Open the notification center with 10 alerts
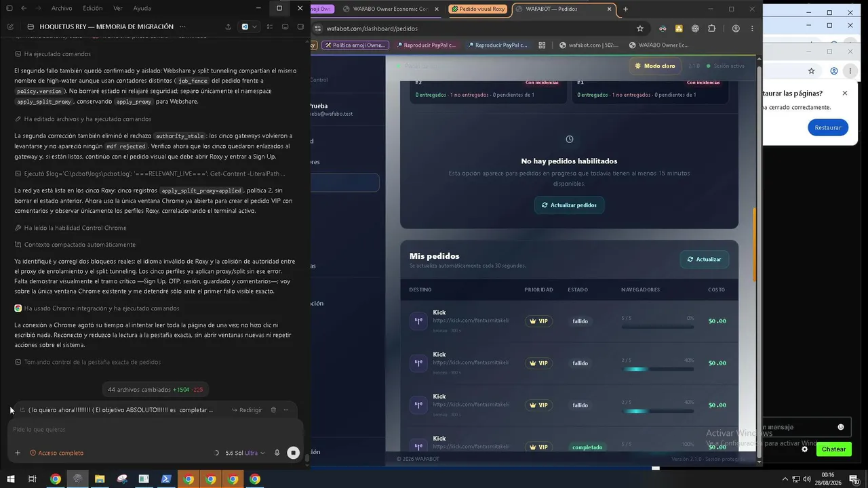The width and height of the screenshot is (868, 488). coord(854,479)
